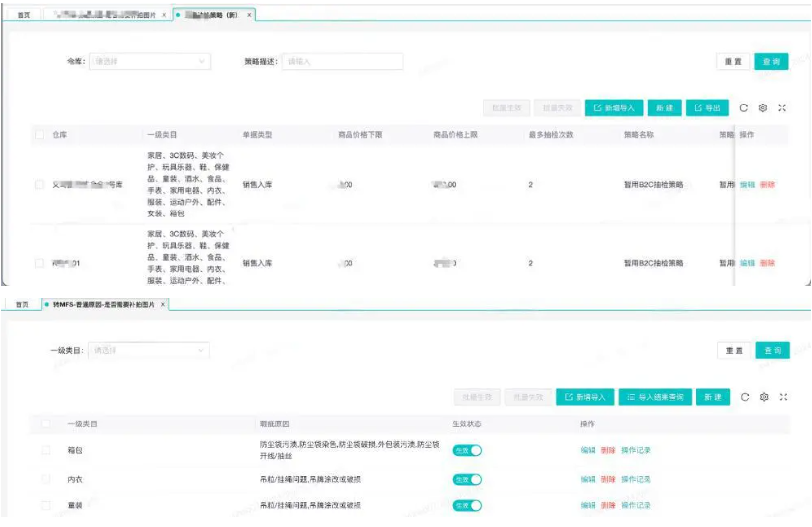812x527 pixels.
Task: Click 批量生效 above the 瑕疵原因 table
Action: 477,397
